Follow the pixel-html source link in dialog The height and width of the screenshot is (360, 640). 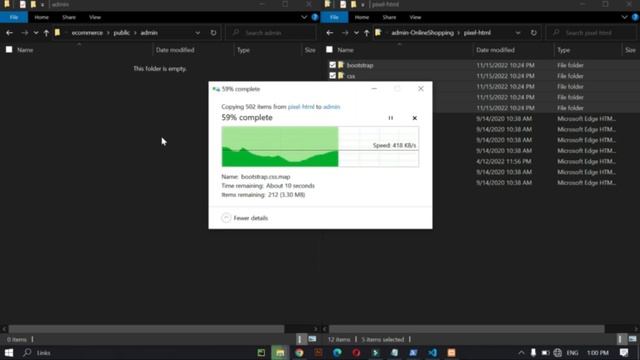pos(301,107)
